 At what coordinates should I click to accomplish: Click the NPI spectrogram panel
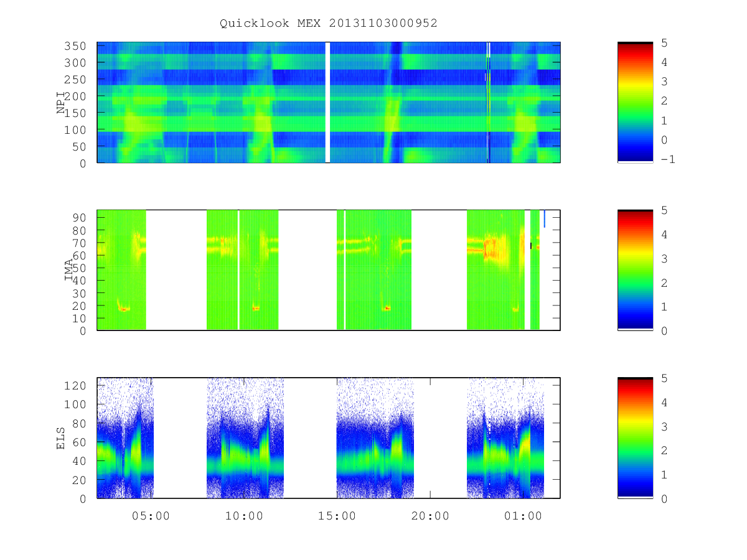329,103
